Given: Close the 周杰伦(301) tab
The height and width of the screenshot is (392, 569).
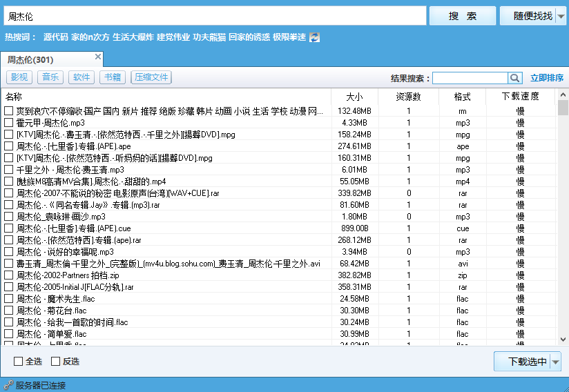Looking at the screenshot, I should point(97,57).
